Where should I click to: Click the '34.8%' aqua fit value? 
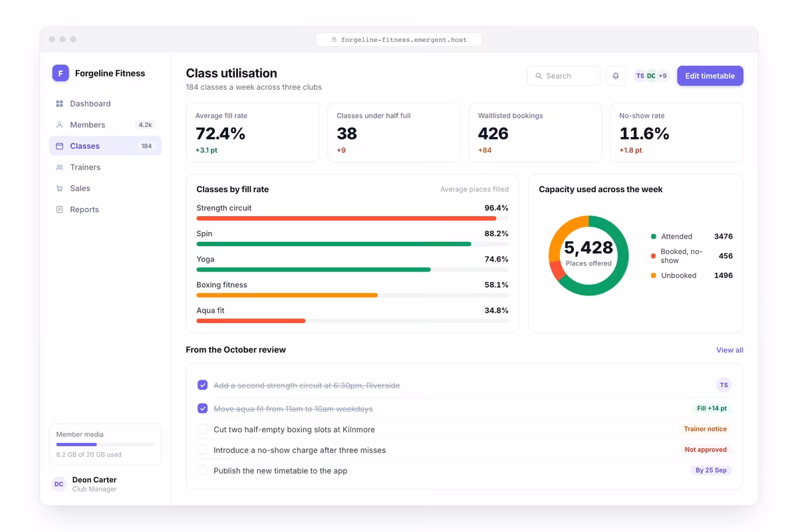pyautogui.click(x=496, y=311)
